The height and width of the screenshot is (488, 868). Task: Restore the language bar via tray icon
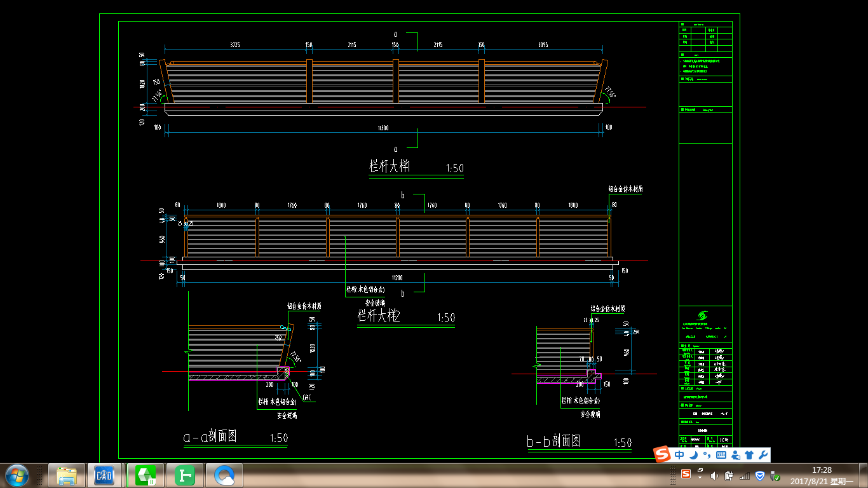700,470
